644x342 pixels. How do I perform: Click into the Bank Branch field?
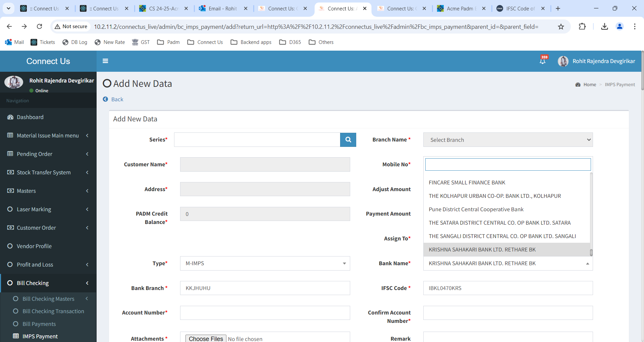pos(265,288)
